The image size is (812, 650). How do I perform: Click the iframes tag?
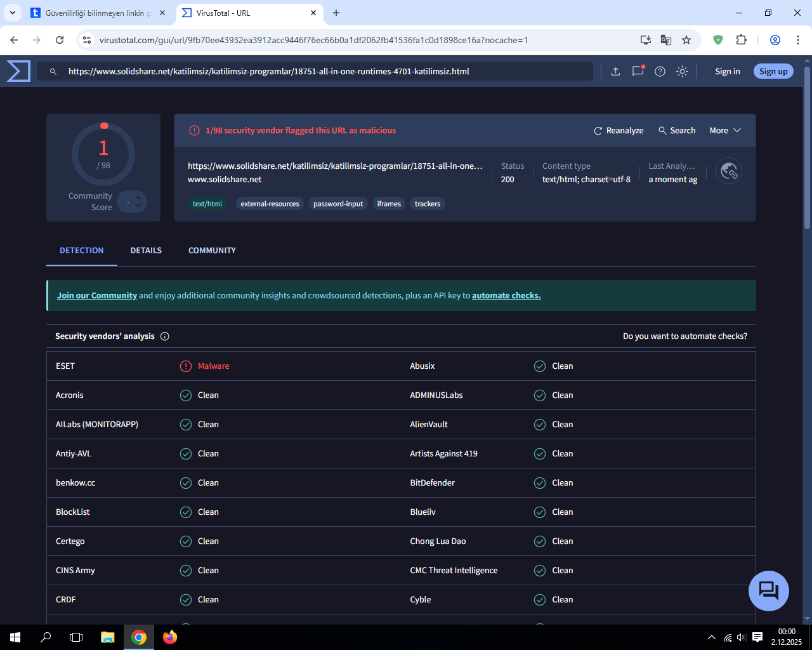point(389,204)
